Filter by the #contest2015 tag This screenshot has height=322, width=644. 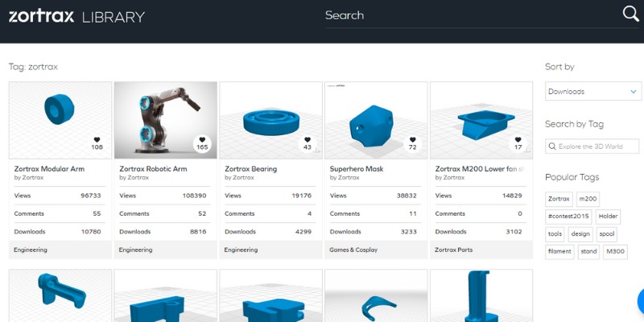pyautogui.click(x=568, y=217)
